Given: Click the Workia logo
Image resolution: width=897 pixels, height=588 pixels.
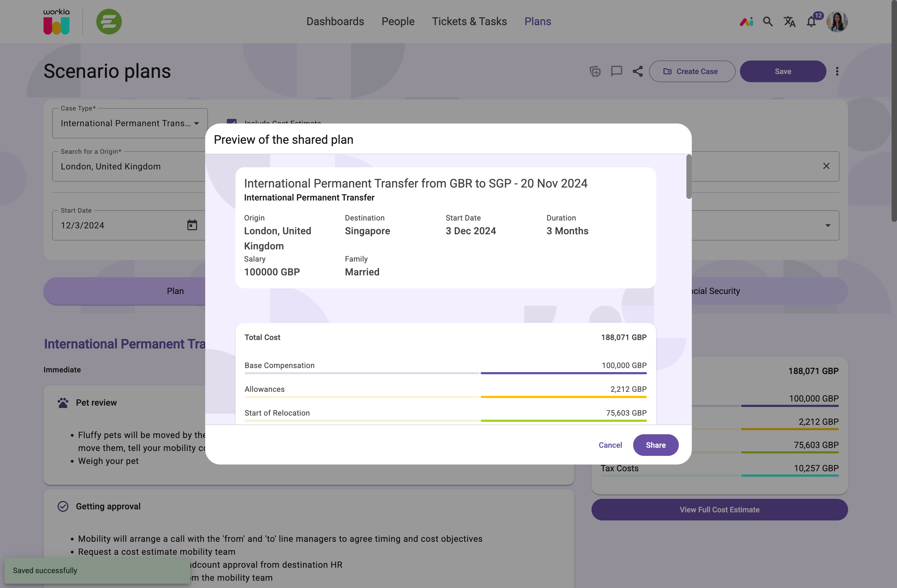Looking at the screenshot, I should tap(56, 21).
